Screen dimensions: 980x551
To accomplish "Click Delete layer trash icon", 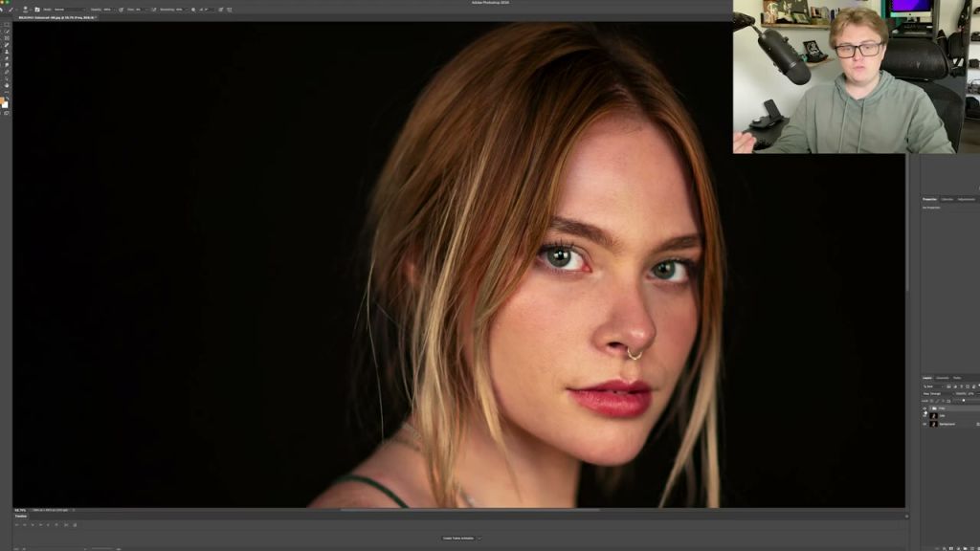I will click(x=978, y=548).
